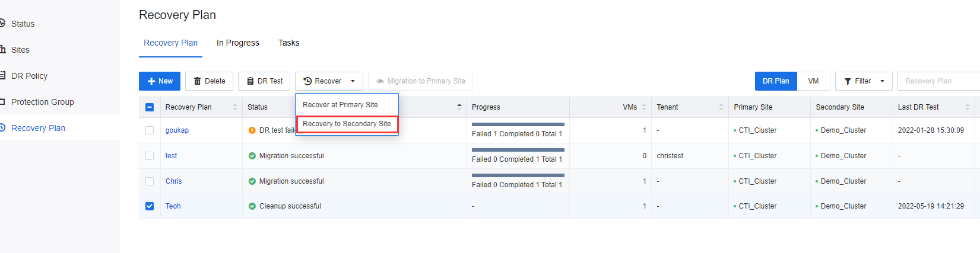Sort the Last DR Test column
Image resolution: width=980 pixels, height=253 pixels.
pyautogui.click(x=968, y=107)
